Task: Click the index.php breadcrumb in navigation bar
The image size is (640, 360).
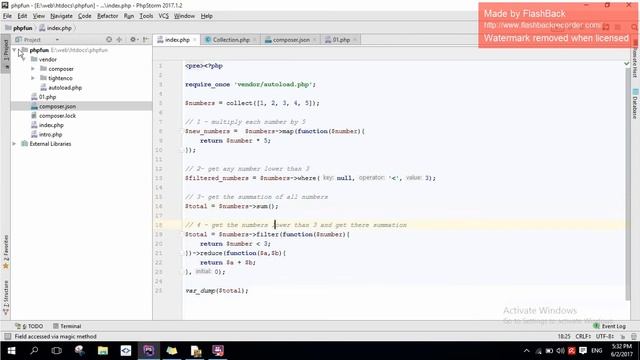Action: pyautogui.click(x=56, y=28)
